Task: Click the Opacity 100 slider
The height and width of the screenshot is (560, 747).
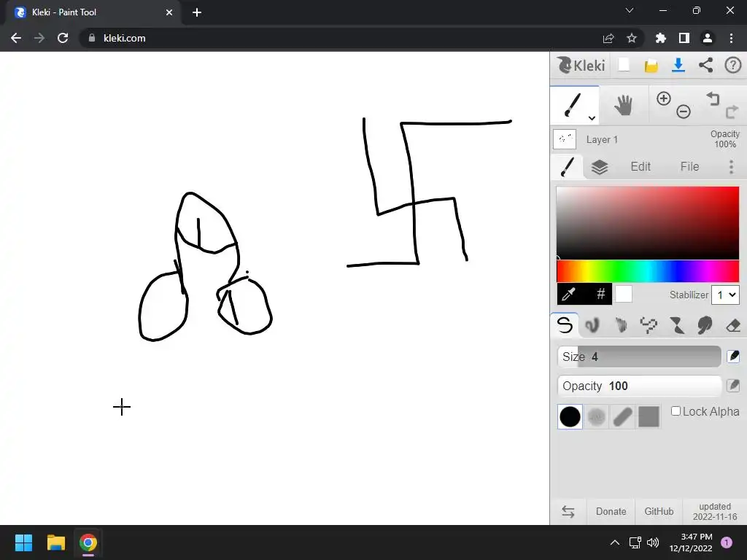Action: [x=639, y=386]
